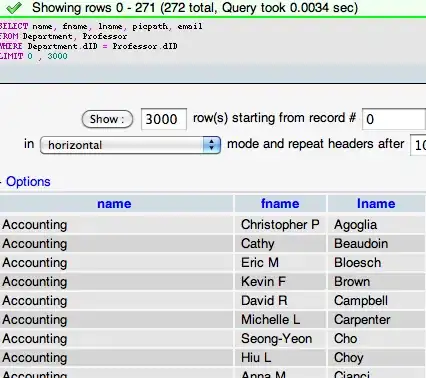The image size is (426, 378).
Task: Open the horizontal display mode dropdown
Action: [130, 145]
